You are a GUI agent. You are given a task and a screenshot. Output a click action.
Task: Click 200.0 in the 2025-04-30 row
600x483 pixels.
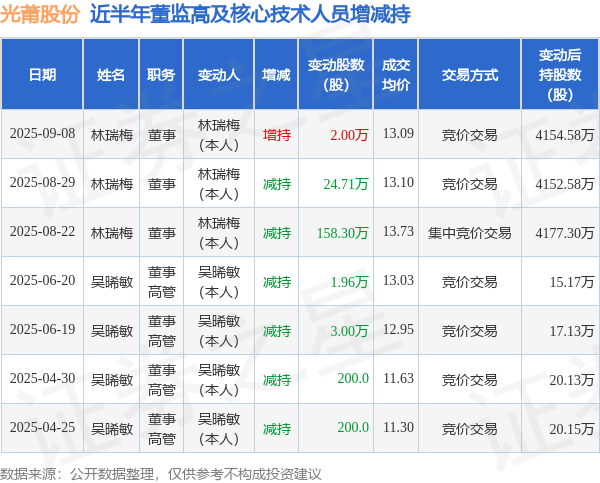pyautogui.click(x=353, y=379)
